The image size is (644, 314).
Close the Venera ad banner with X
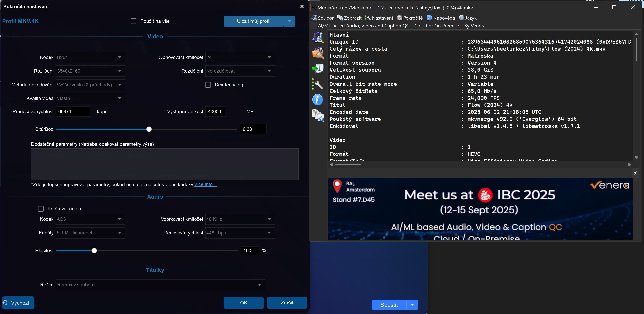click(x=635, y=173)
